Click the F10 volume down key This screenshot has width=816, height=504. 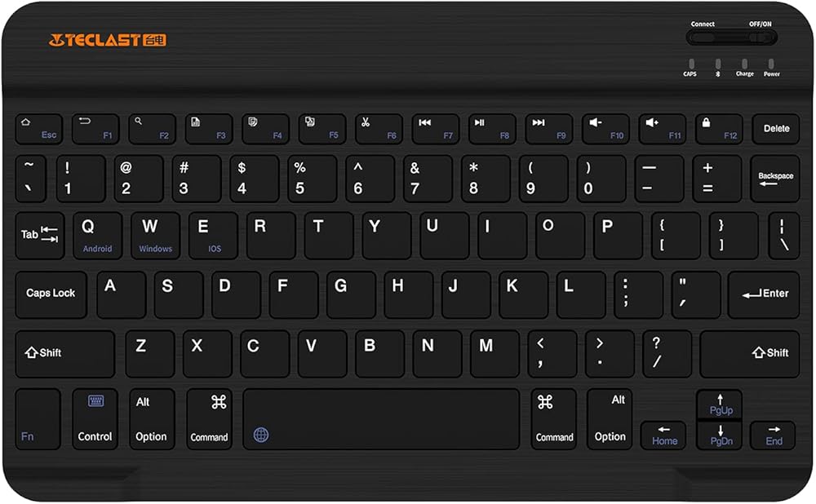click(x=605, y=129)
